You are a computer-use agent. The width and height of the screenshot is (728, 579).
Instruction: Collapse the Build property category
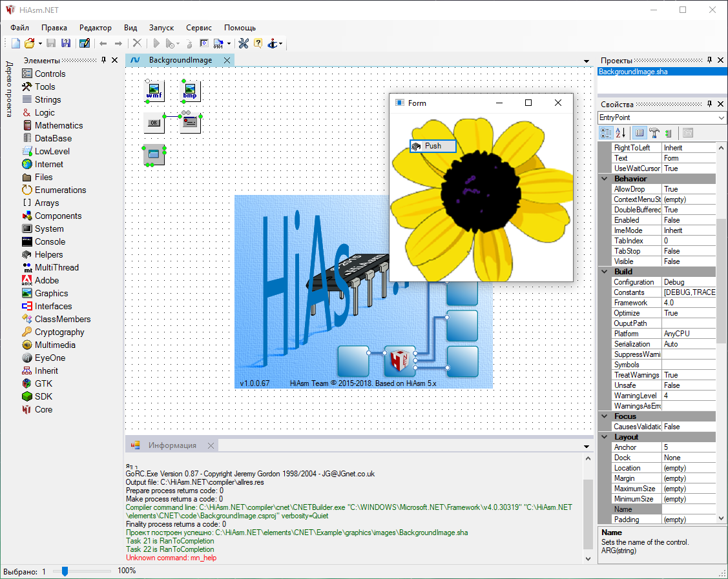605,272
